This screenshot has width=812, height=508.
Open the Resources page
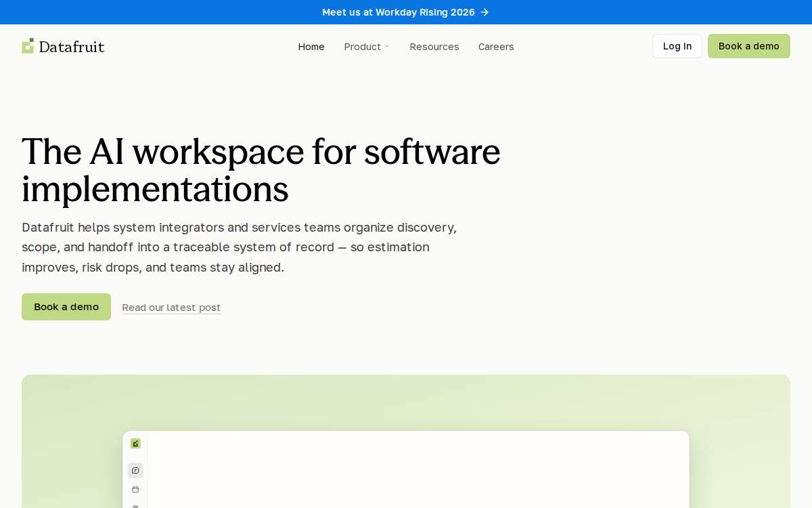[x=434, y=47]
